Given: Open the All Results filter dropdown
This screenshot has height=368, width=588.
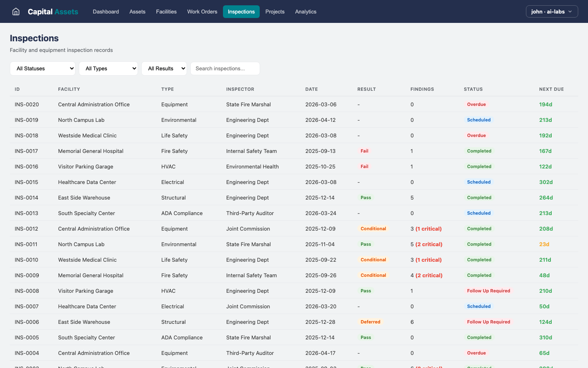Looking at the screenshot, I should coord(164,68).
